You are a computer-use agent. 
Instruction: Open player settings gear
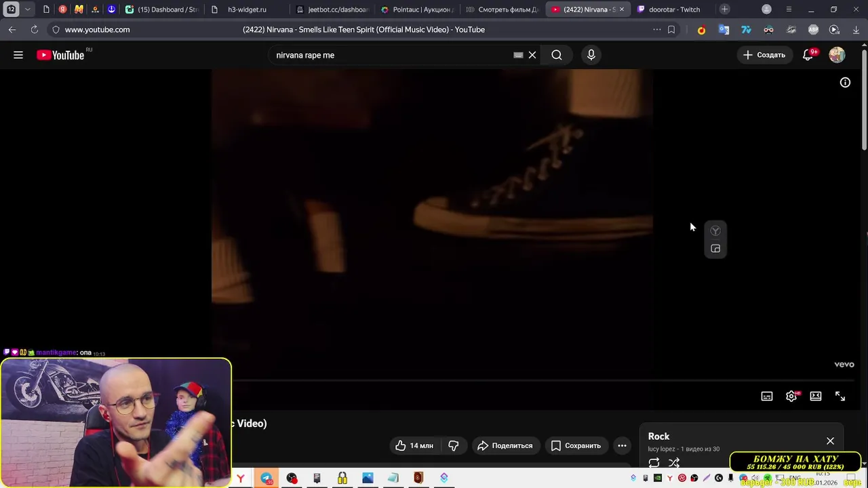click(x=791, y=396)
